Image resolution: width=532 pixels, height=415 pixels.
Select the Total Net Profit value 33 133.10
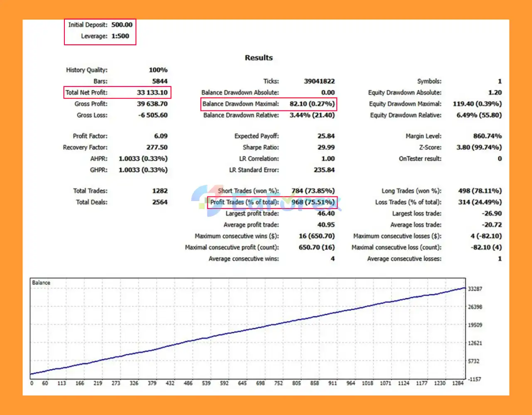pyautogui.click(x=152, y=93)
